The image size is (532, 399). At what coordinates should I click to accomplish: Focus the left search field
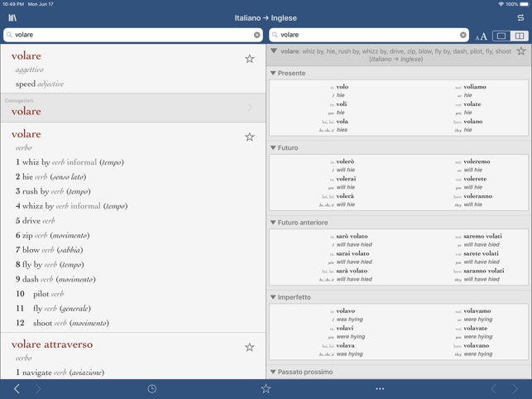tap(133, 35)
